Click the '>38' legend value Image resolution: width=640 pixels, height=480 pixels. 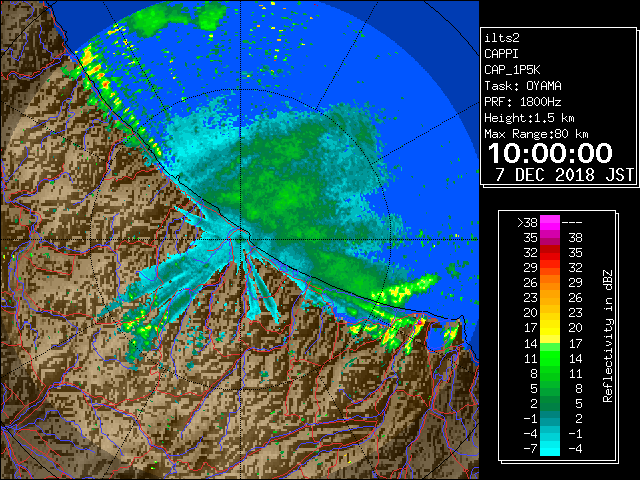pyautogui.click(x=527, y=223)
